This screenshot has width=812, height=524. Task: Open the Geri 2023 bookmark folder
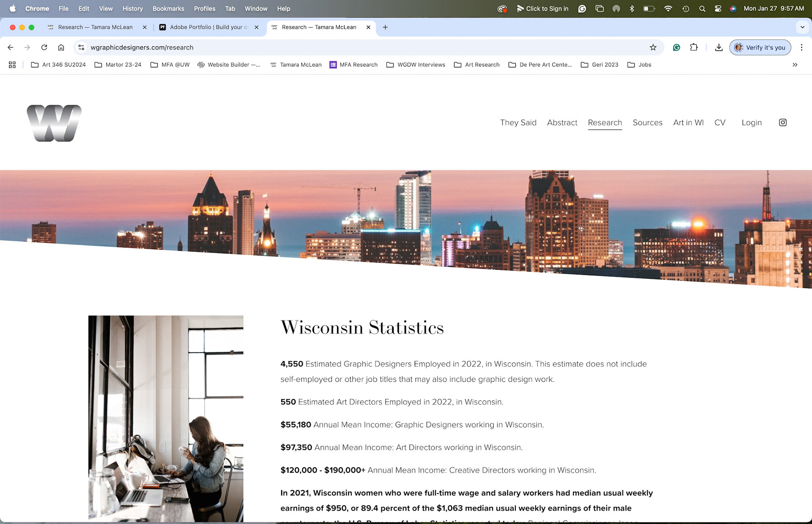tap(600, 65)
